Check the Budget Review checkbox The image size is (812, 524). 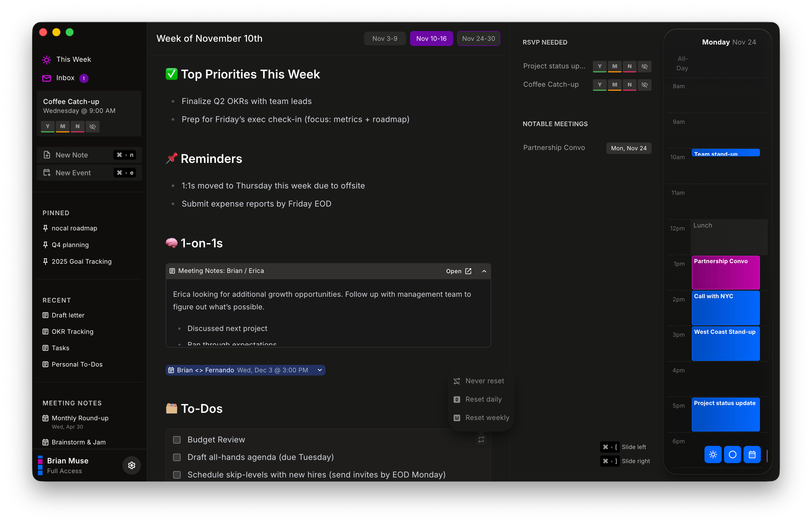[x=177, y=440]
